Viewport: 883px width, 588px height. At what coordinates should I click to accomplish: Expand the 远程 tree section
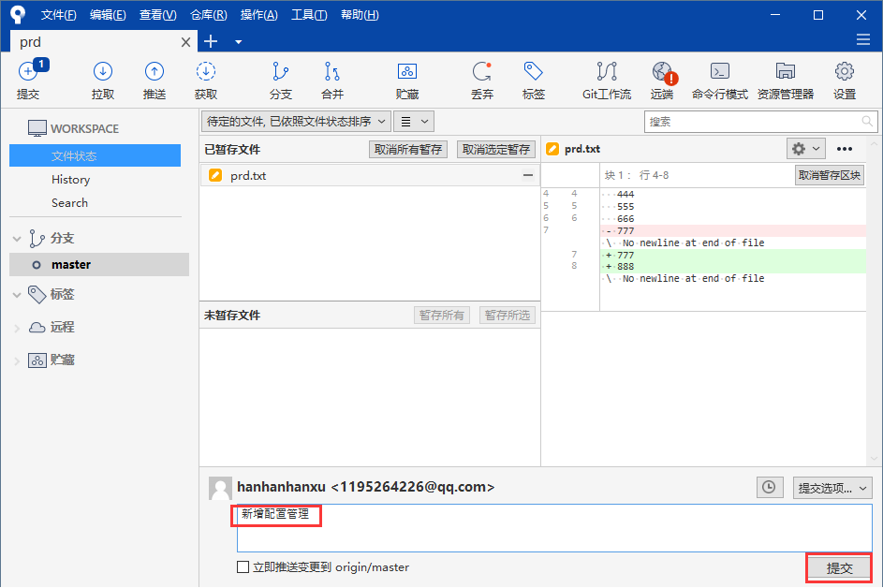pyautogui.click(x=18, y=328)
